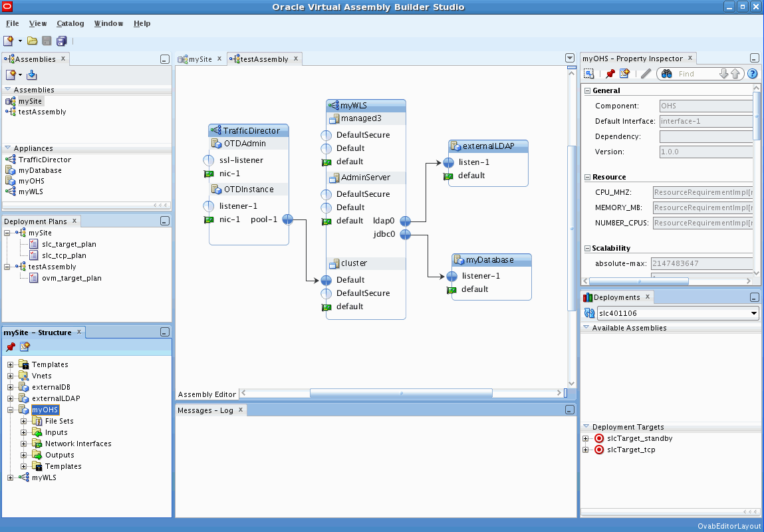Click the refresh icon beside slc401106
The image size is (764, 532).
point(589,313)
